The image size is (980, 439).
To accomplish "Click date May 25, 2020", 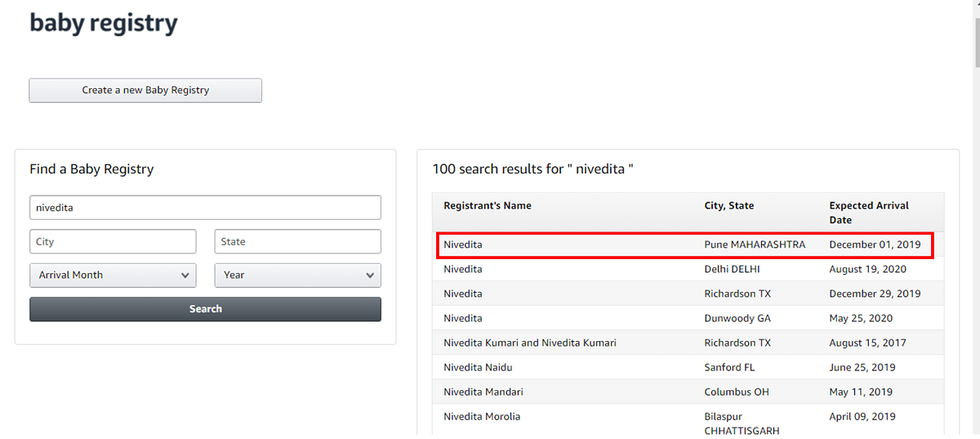I will click(861, 318).
